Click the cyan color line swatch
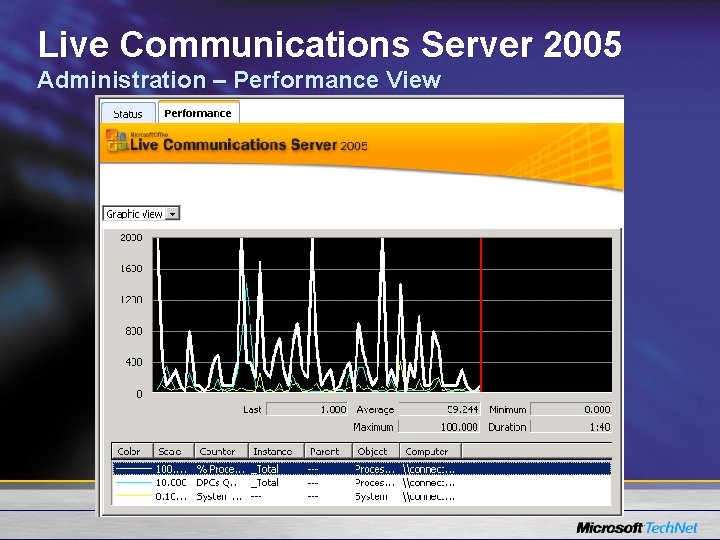Image resolution: width=720 pixels, height=540 pixels. pyautogui.click(x=133, y=483)
